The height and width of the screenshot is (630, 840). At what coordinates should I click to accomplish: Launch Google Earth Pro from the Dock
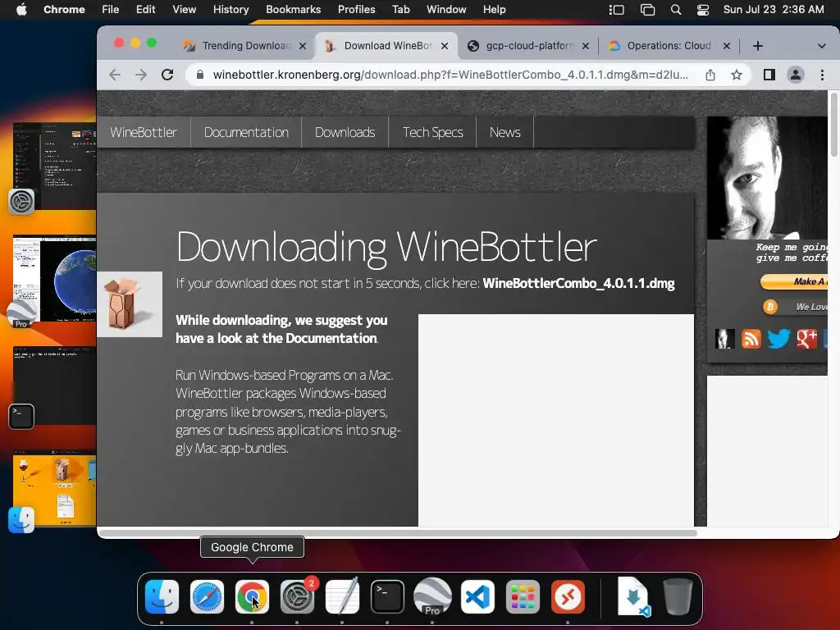coord(432,597)
